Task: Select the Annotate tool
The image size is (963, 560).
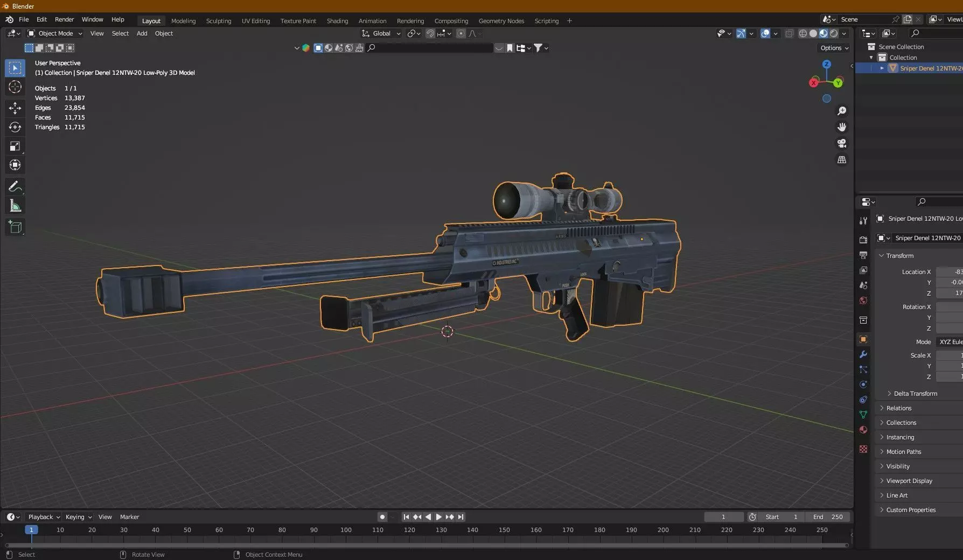Action: [x=15, y=186]
